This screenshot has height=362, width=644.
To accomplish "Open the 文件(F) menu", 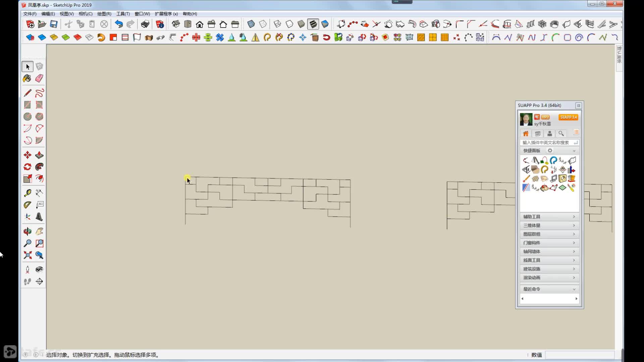I will [x=30, y=14].
